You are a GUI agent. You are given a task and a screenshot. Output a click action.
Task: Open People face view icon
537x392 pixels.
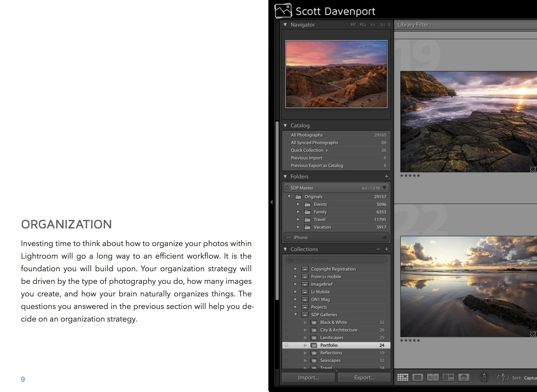click(464, 377)
